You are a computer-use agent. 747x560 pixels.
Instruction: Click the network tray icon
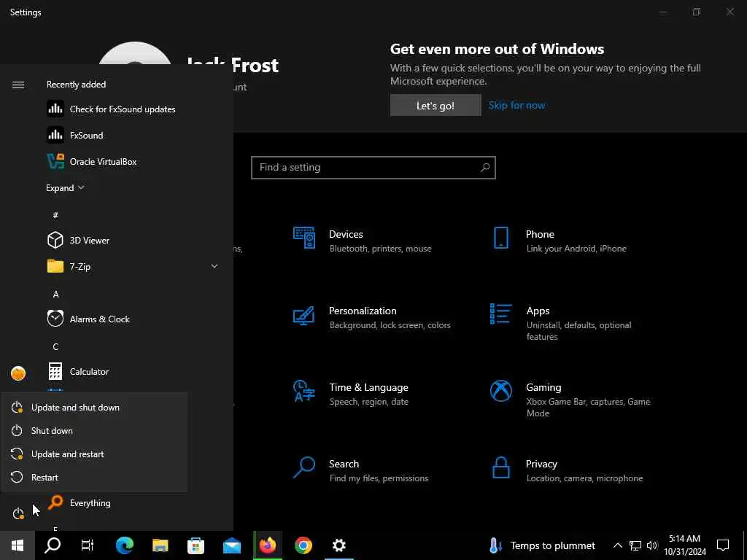coord(635,545)
